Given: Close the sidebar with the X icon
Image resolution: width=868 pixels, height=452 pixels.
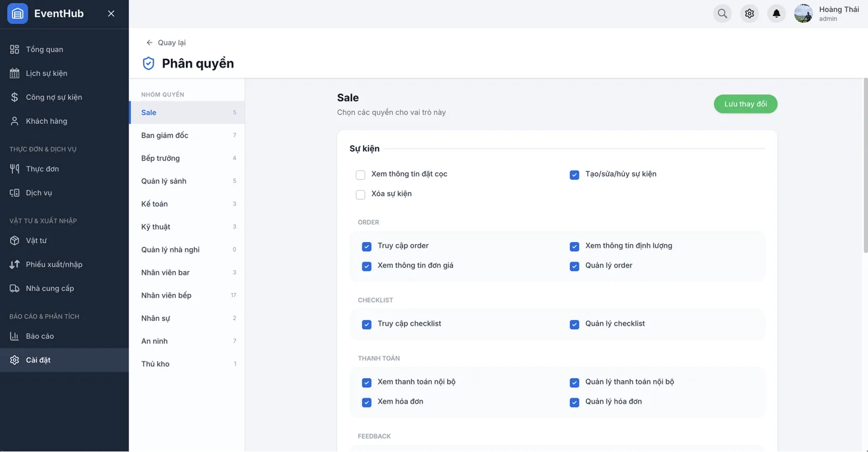Looking at the screenshot, I should coord(111,14).
